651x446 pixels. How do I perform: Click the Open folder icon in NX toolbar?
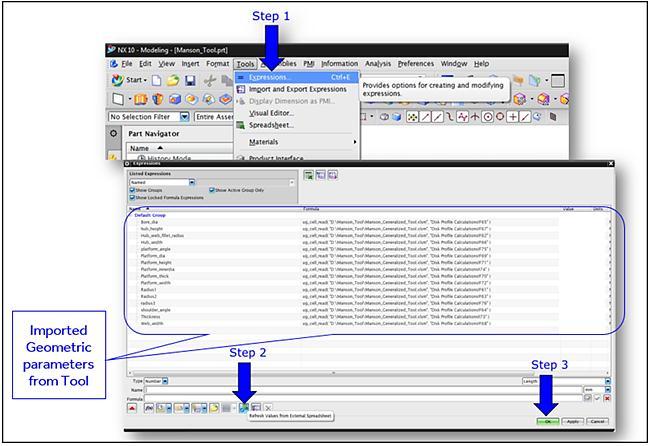tap(173, 80)
